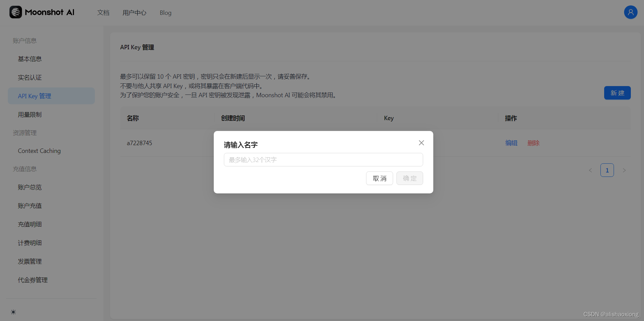
Task: Select 实名认证 in the sidebar
Action: tap(51, 77)
